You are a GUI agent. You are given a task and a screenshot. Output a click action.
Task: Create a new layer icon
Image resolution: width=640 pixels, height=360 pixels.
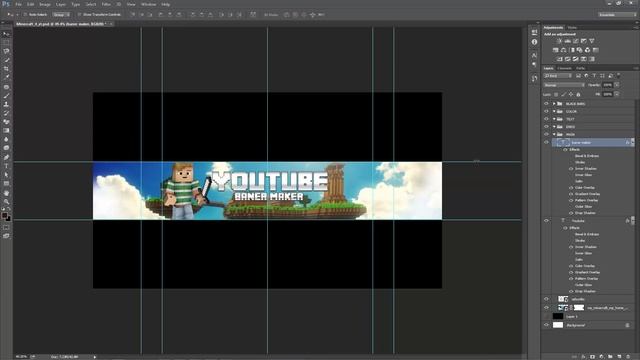tap(619, 357)
